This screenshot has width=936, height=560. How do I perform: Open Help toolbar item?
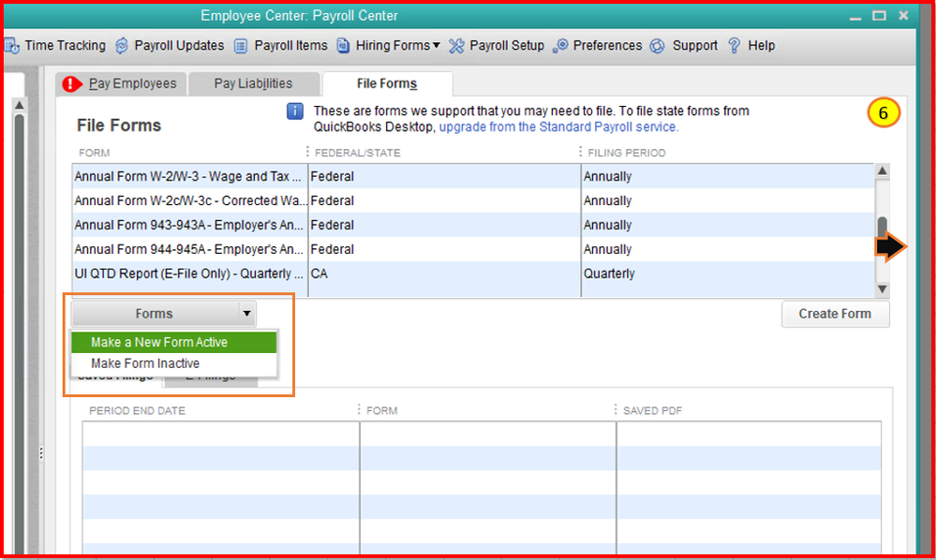(x=761, y=45)
